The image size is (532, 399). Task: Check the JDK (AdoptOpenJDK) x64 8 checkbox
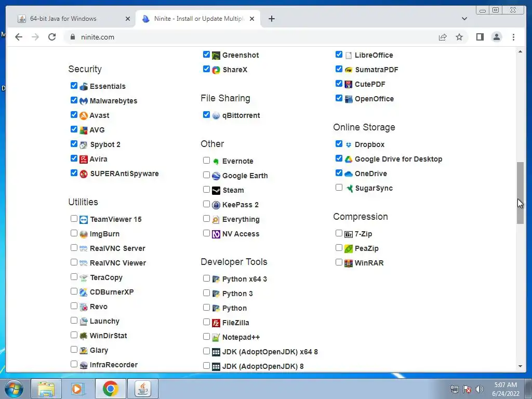click(206, 351)
